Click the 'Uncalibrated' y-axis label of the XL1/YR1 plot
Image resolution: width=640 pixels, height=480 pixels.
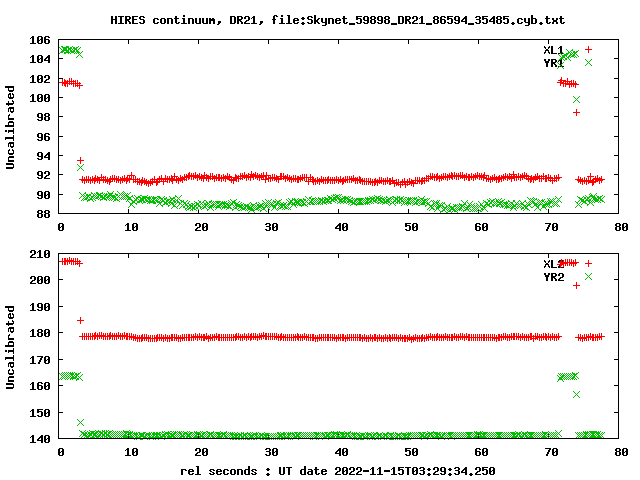pos(10,127)
